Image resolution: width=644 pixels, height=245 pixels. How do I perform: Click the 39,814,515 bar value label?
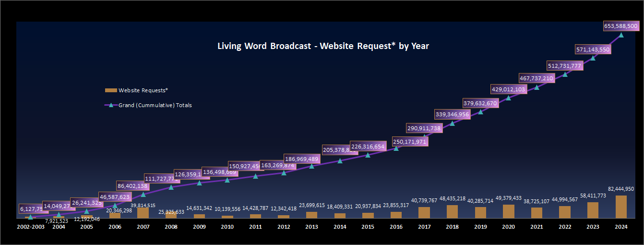click(143, 205)
